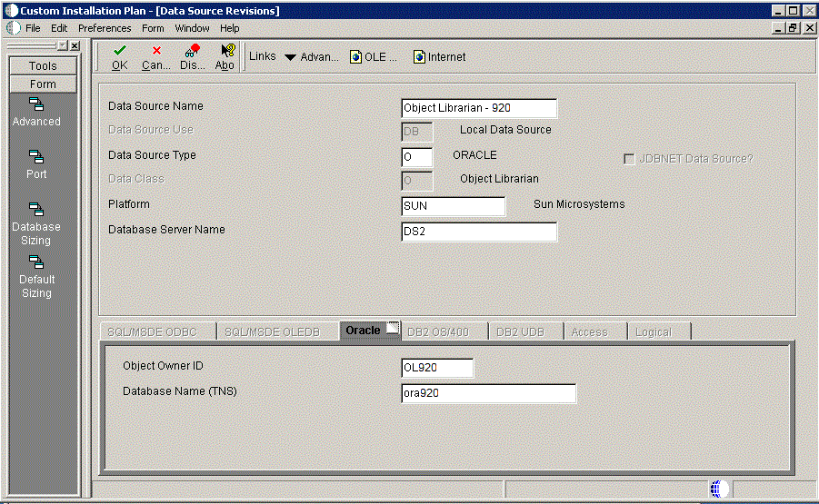Switch to SQL/MSDE OLEDB tab
Viewport: 819px width, 504px height.
click(277, 331)
